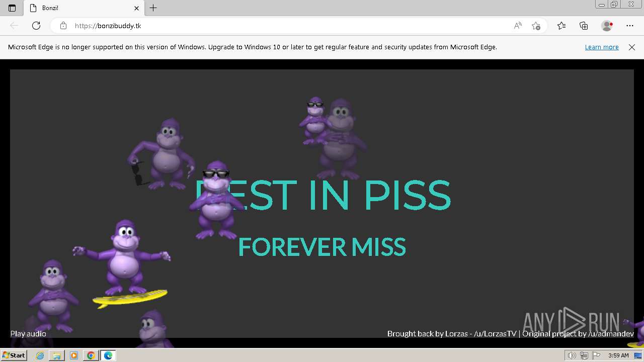The width and height of the screenshot is (644, 362).
Task: Open the Collections icon
Action: coord(584,26)
